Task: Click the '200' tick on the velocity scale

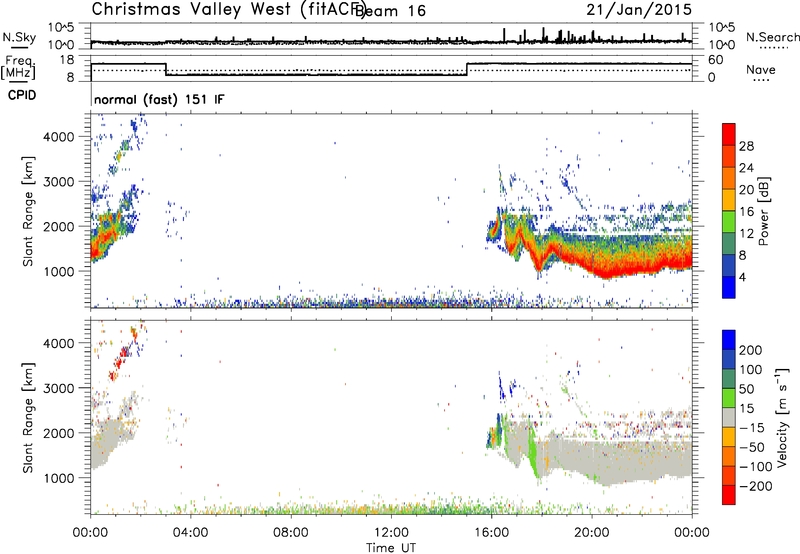Action: (751, 350)
